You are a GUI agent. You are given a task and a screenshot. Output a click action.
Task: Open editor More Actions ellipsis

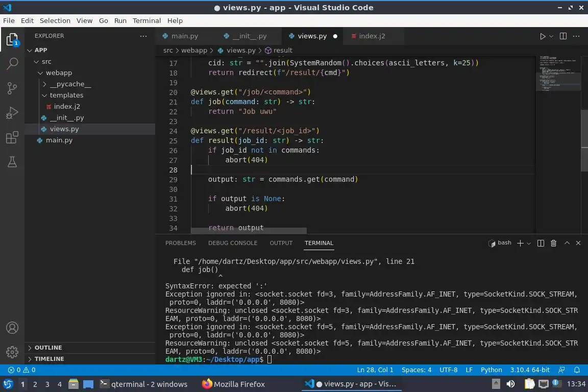(x=576, y=36)
